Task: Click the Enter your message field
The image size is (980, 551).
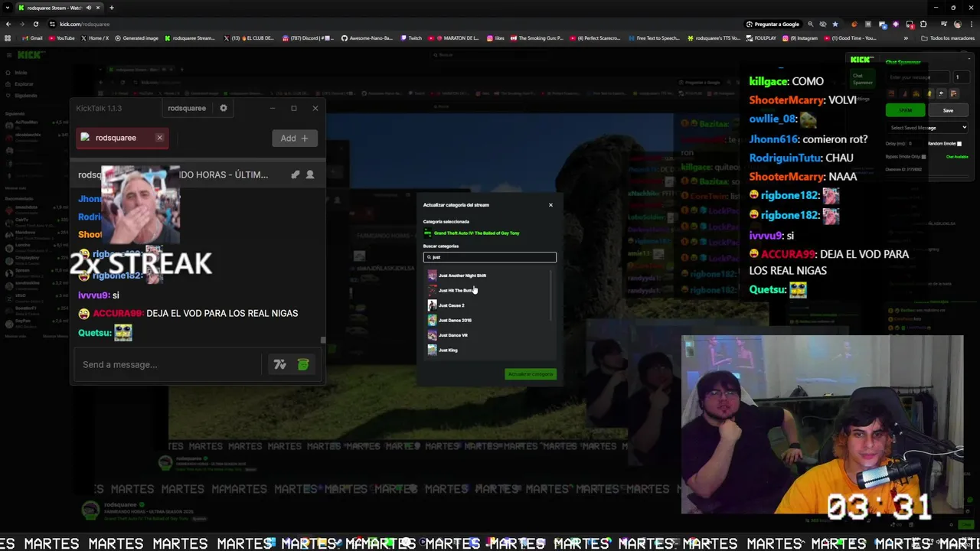Action: pos(918,77)
